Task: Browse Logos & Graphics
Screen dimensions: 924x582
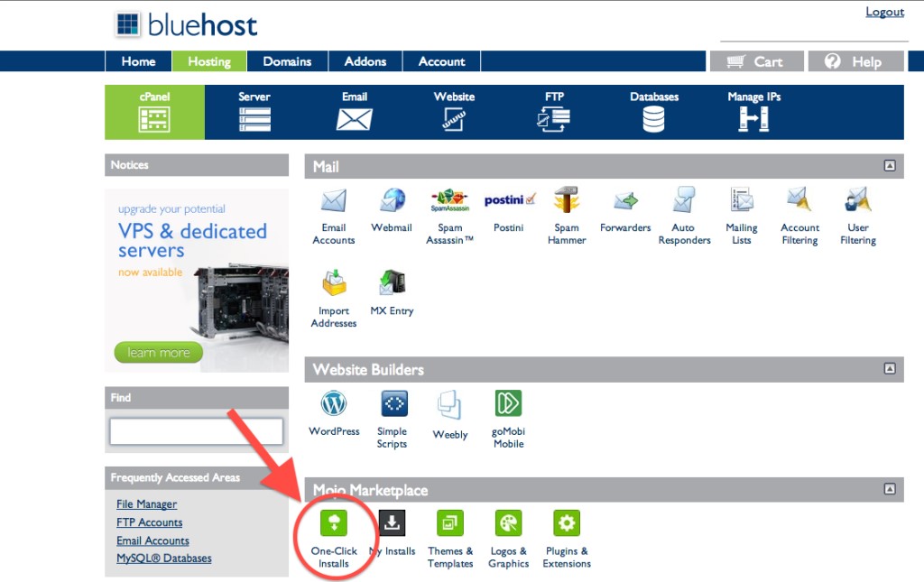Action: (x=509, y=540)
